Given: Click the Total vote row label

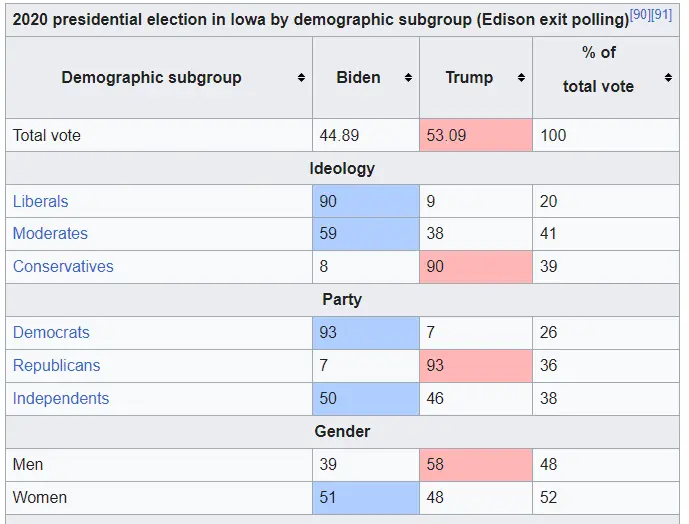Looking at the screenshot, I should pos(47,135).
